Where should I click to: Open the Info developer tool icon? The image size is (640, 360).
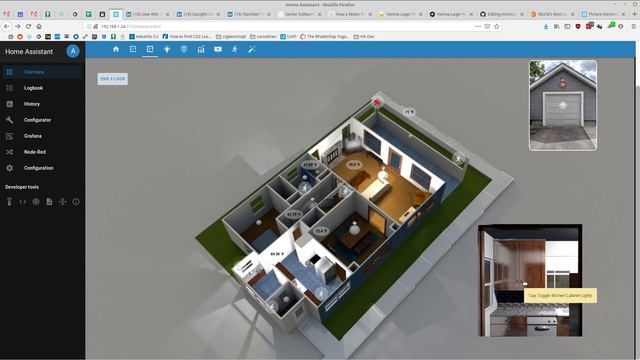click(x=76, y=202)
